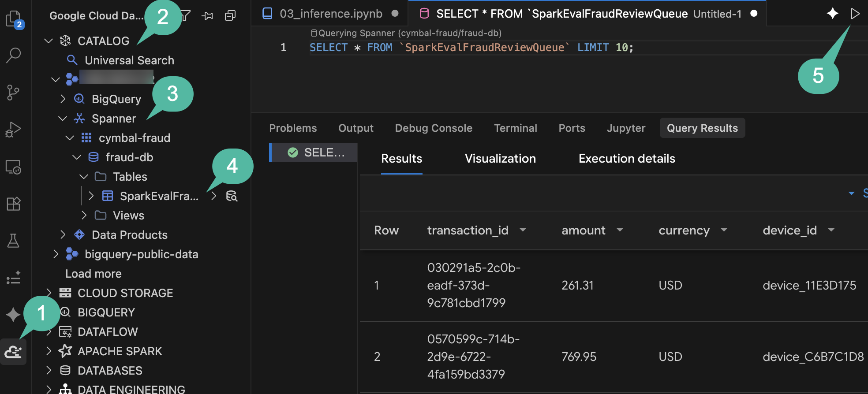Viewport: 868px width, 394px height.
Task: Expand the Views folder chevron
Action: click(84, 216)
